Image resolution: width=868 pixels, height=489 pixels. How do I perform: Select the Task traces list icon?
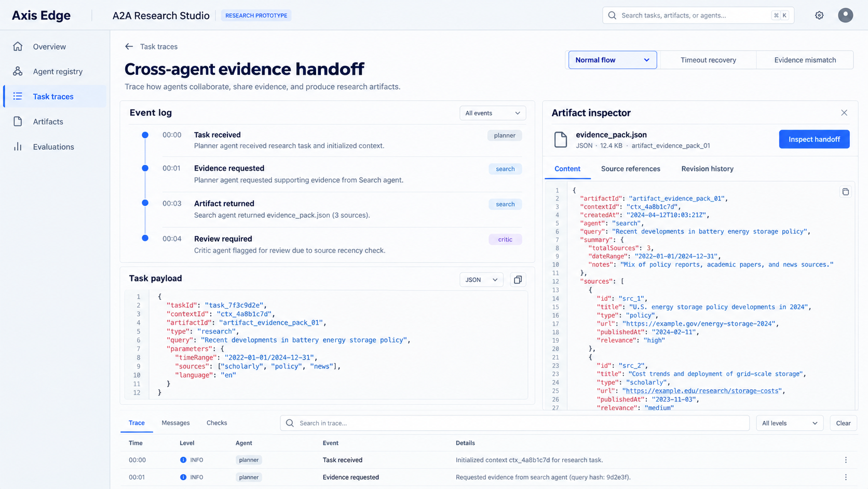point(18,96)
